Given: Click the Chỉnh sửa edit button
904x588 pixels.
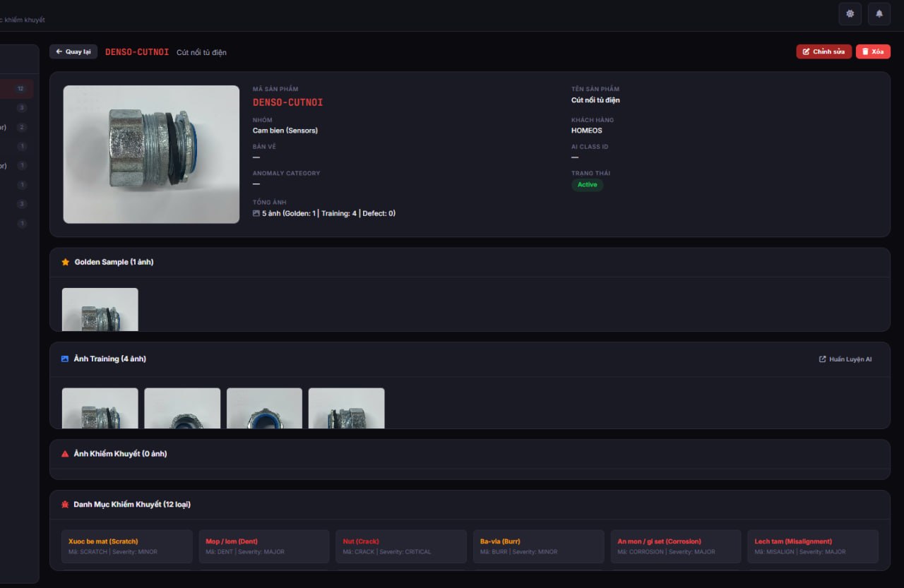Looking at the screenshot, I should [823, 52].
